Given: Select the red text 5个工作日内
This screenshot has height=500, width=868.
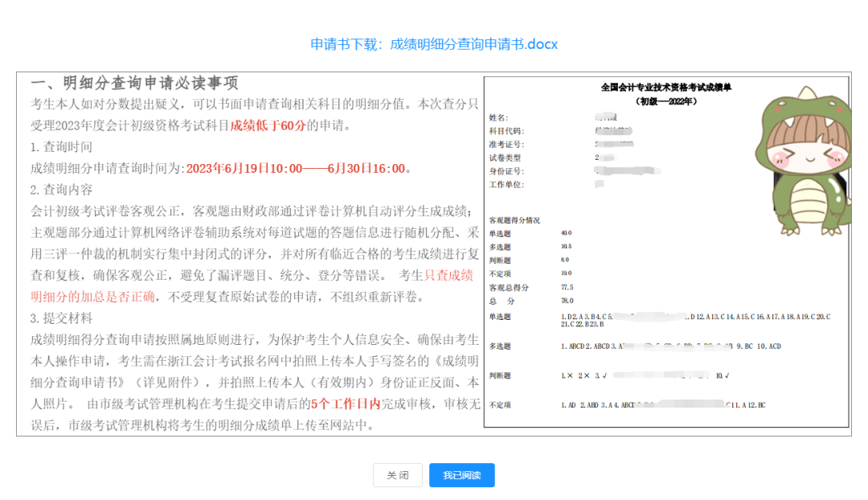Looking at the screenshot, I should 346,404.
